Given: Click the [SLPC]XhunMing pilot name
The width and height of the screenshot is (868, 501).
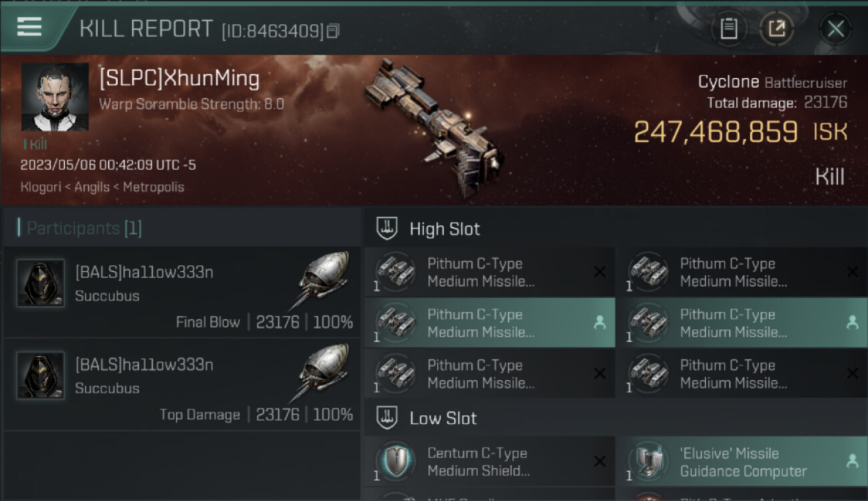Looking at the screenshot, I should click(179, 79).
